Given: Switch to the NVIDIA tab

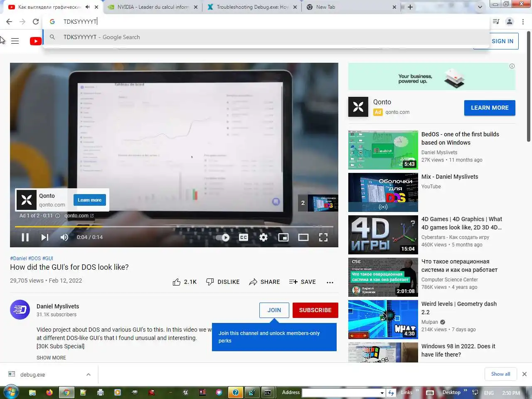Looking at the screenshot, I should 153,7.
